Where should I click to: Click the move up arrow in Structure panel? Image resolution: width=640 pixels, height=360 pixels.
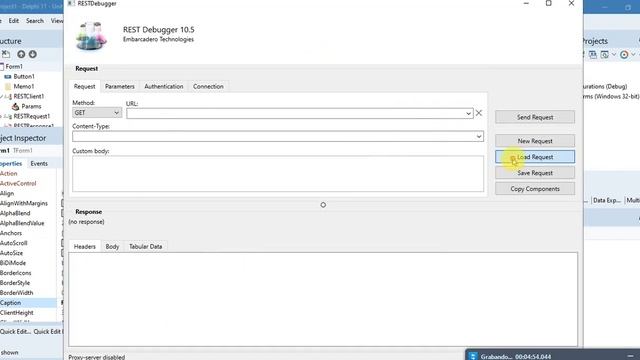pos(21,54)
